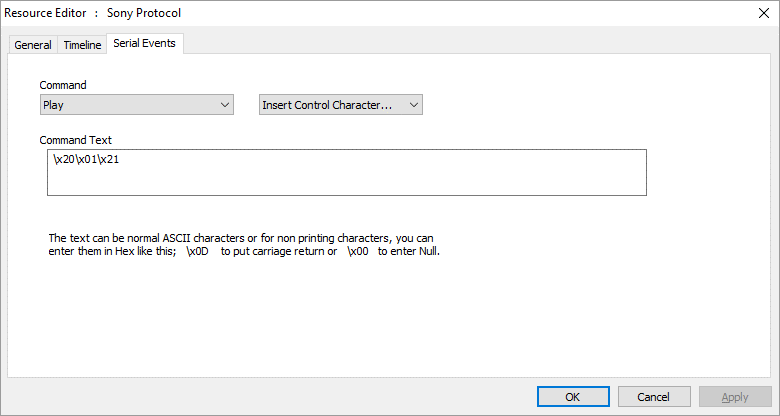Click the chevron arrow of the Play combo box
Screen dimensions: 780x416
[x=225, y=105]
